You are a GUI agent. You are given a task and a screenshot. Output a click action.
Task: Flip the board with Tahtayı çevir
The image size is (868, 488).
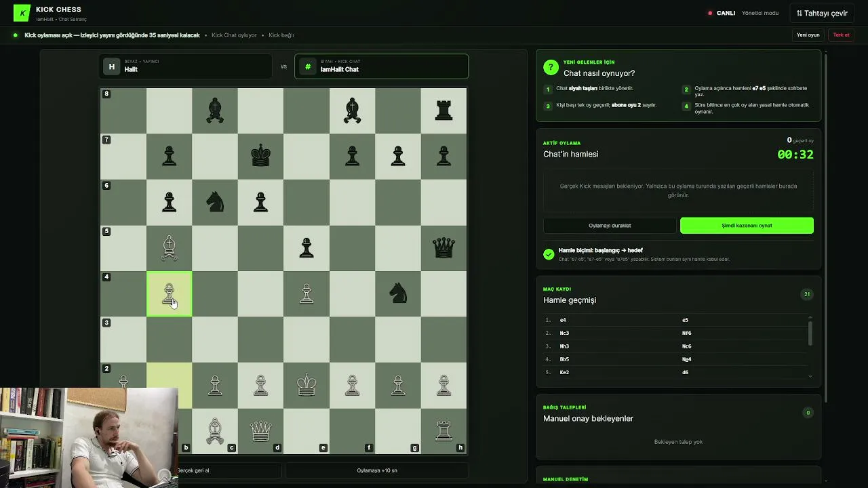[x=822, y=13]
